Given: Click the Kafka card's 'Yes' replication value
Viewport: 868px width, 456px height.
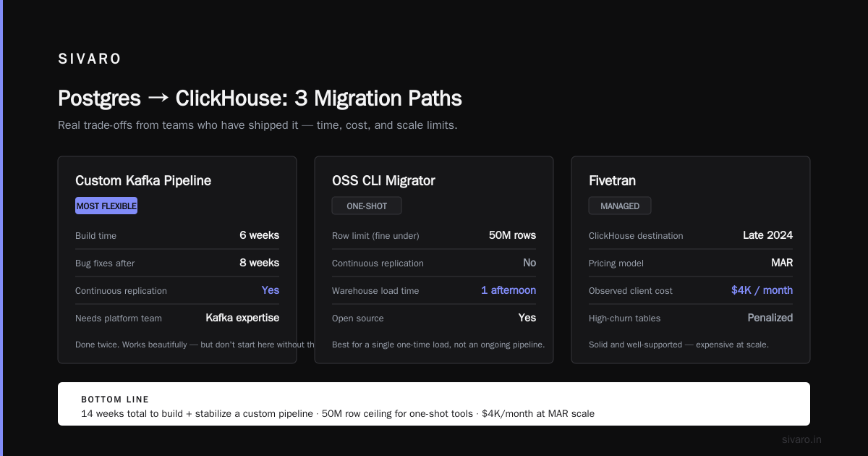Looking at the screenshot, I should 271,290.
